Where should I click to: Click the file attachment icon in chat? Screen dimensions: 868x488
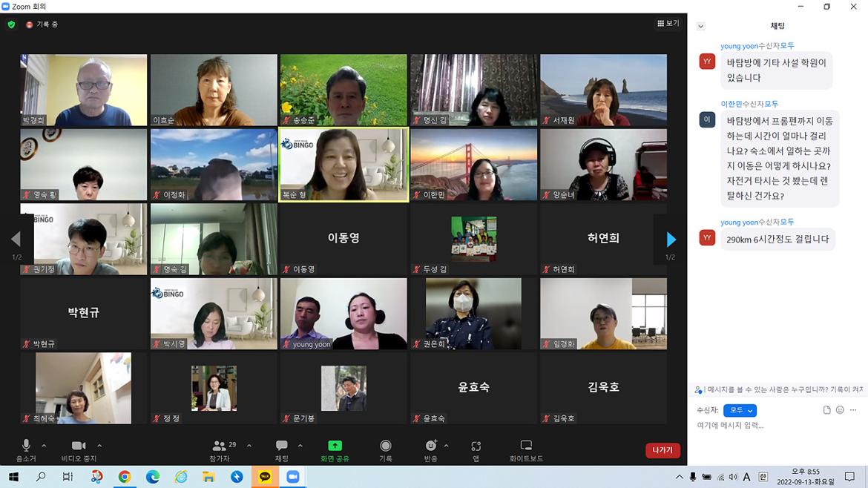(826, 410)
